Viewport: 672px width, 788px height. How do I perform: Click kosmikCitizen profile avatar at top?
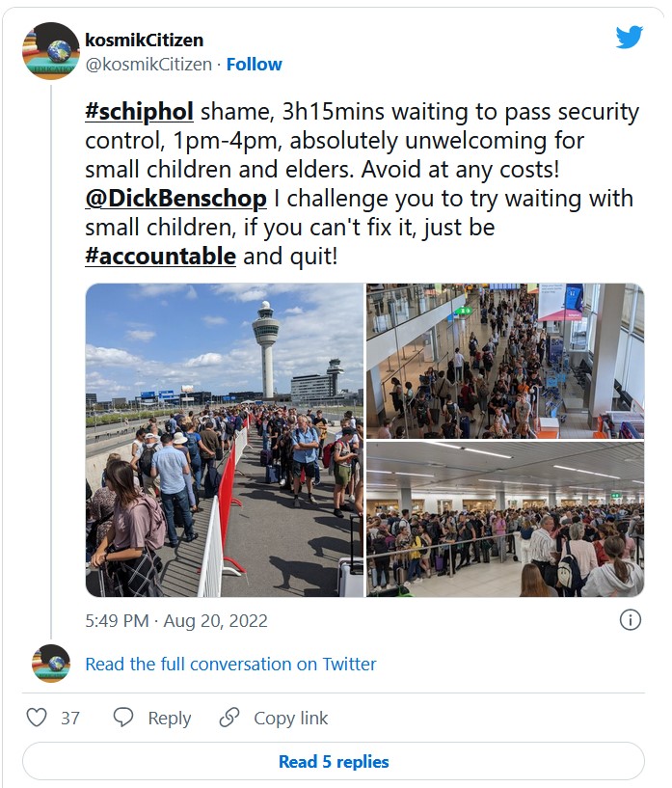50,51
